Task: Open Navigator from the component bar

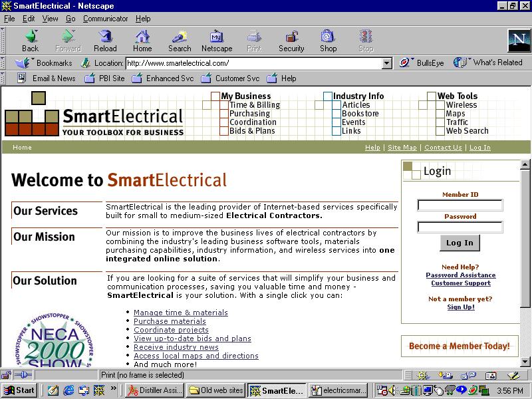Action: pos(423,375)
